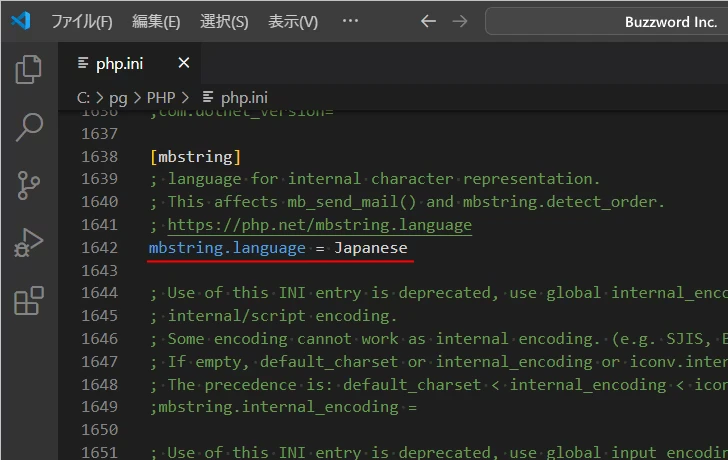
Task: Click the go forward arrow
Action: (x=460, y=21)
